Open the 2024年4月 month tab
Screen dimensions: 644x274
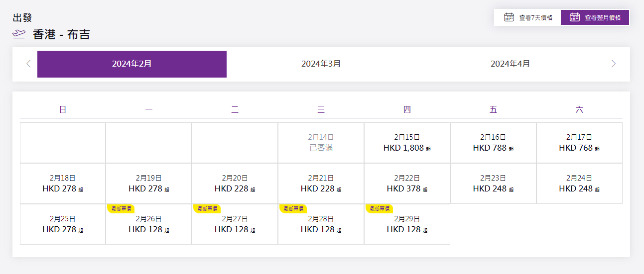(x=511, y=64)
